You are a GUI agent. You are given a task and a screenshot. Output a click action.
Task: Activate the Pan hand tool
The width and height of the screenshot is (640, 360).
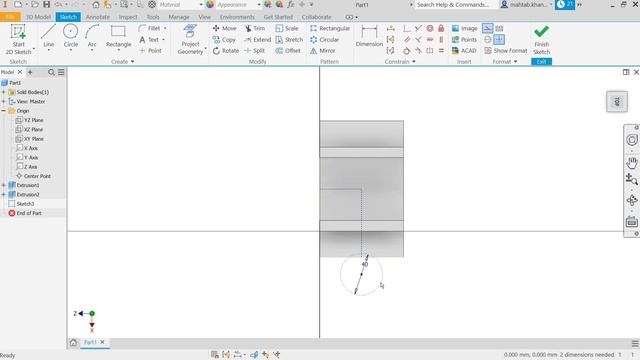(x=632, y=162)
